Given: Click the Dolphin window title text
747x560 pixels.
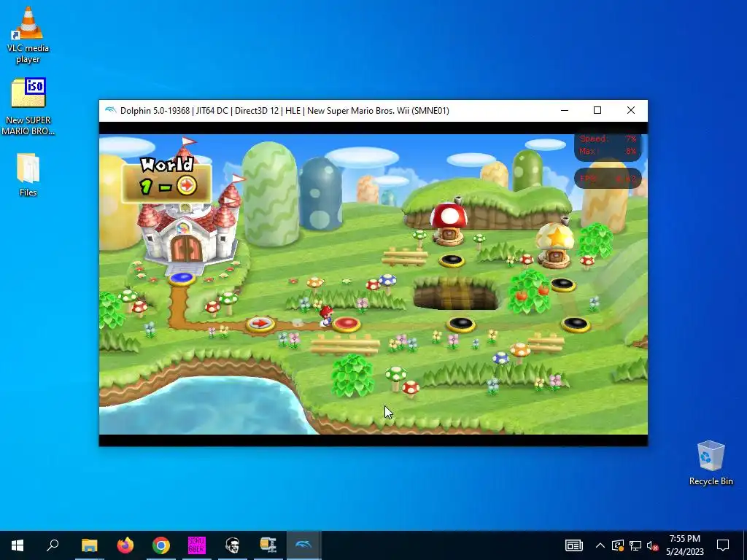Looking at the screenshot, I should (285, 111).
